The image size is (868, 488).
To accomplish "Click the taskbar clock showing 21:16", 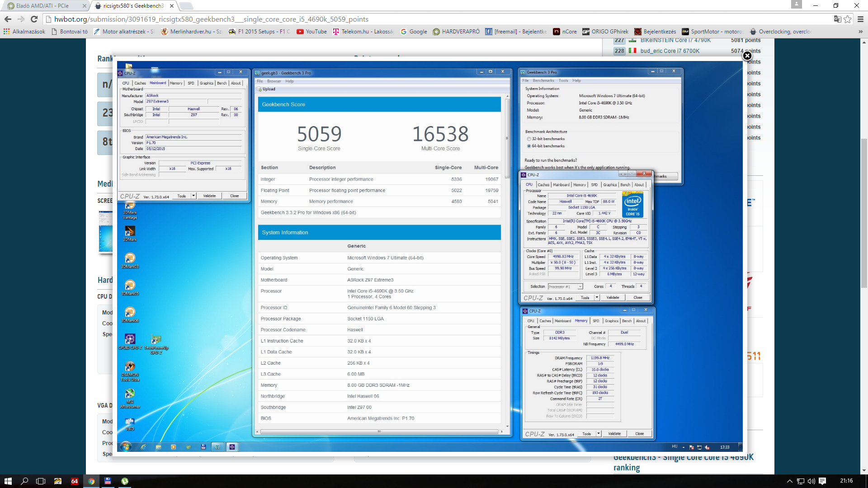I will pos(846,481).
